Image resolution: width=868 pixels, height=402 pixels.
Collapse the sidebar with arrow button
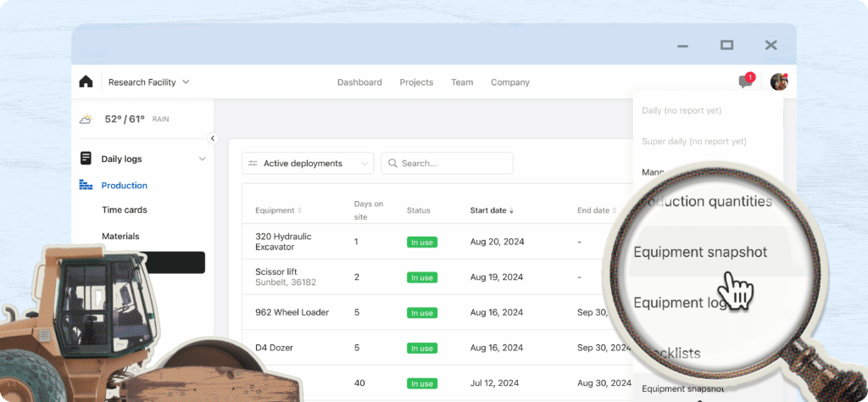pos(213,138)
